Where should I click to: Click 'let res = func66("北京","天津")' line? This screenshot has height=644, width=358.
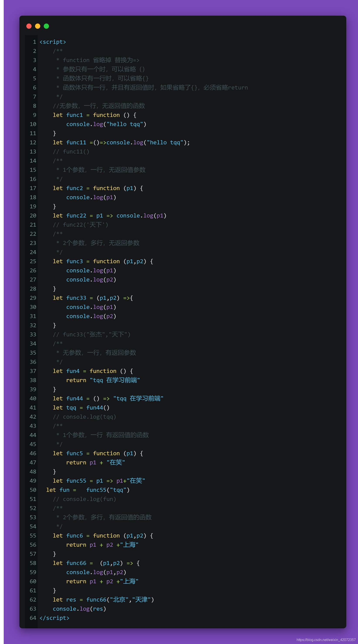103,600
